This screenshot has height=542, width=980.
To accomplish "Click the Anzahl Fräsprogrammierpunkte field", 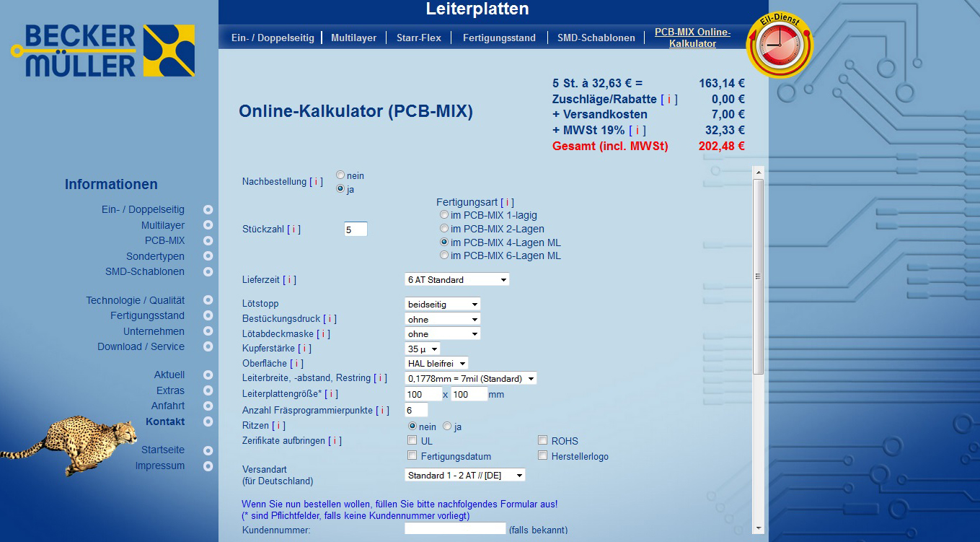I will pos(416,410).
